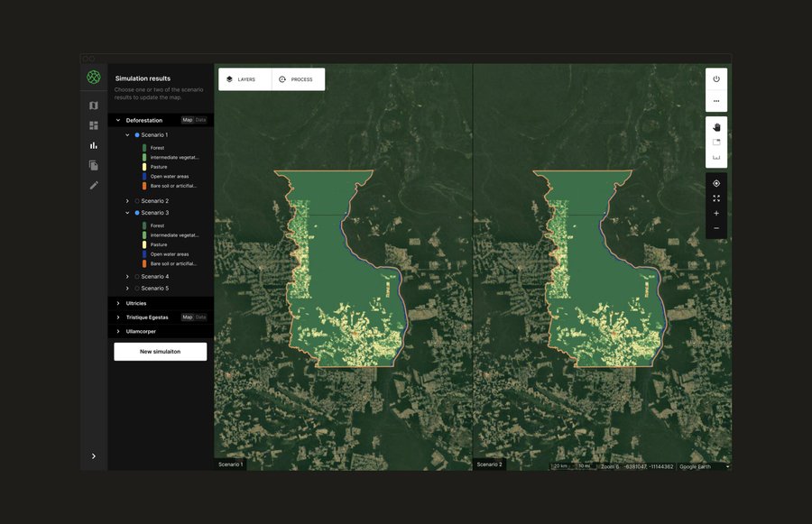Zoom out with the minus icon
Screen dimensions: 812x524
pos(716,228)
